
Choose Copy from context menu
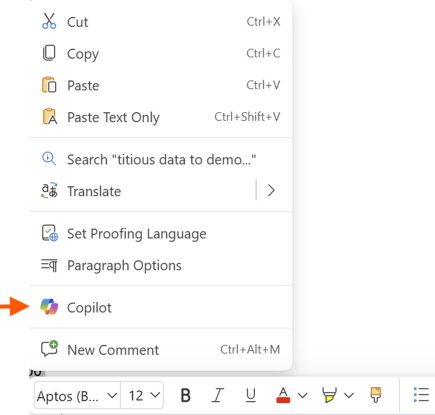pos(161,53)
